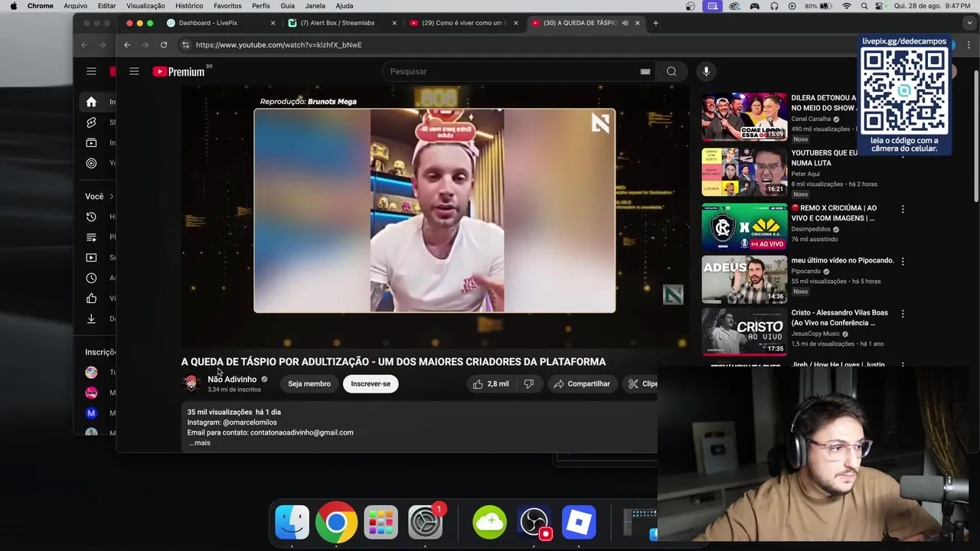
Task: Open options for meu último vídeo no Pipocando
Action: [903, 261]
